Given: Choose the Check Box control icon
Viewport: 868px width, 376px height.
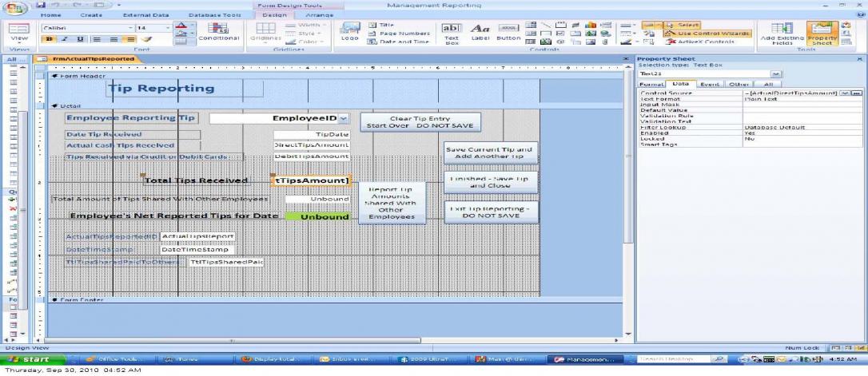Looking at the screenshot, I should pos(561,34).
